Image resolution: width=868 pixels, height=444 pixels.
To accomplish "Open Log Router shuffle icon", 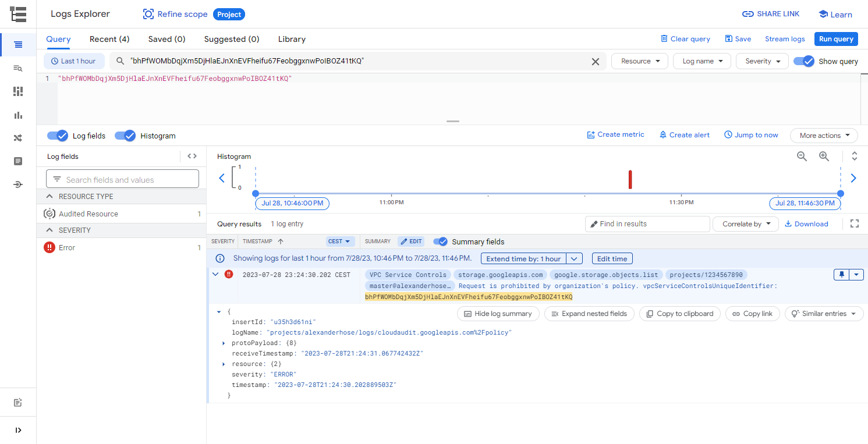I will tap(18, 138).
